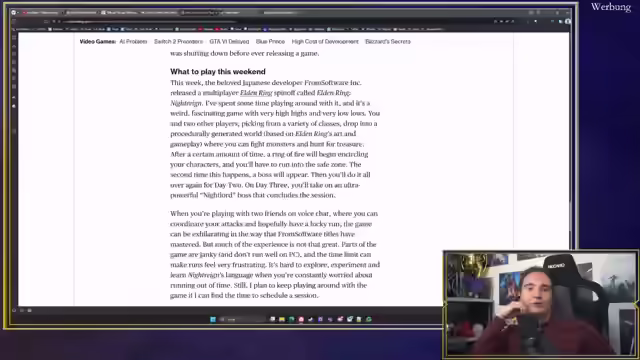Open the Blue Prince link
The image size is (640, 360).
[270, 42]
